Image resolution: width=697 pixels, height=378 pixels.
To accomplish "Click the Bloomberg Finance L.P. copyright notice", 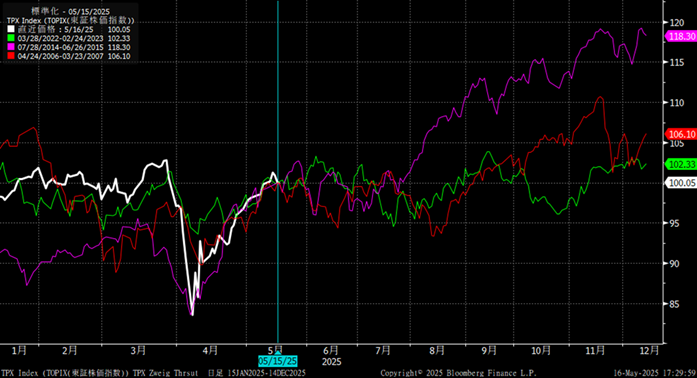I will point(458,373).
